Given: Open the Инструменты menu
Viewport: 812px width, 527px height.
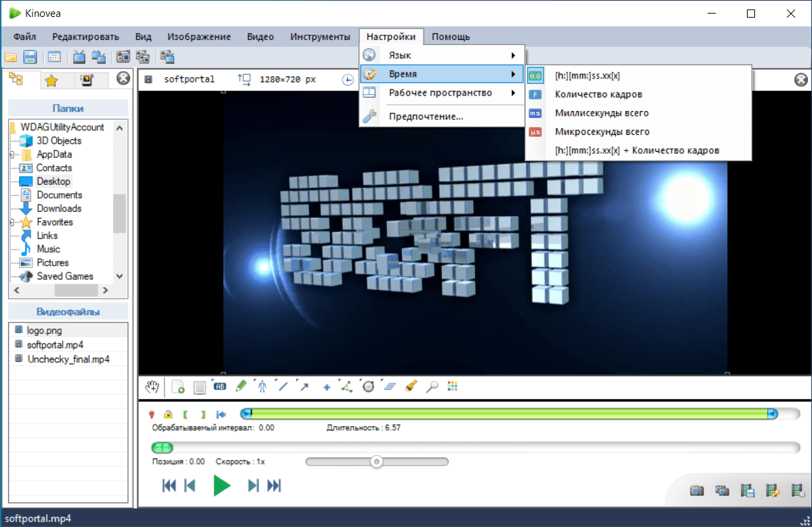Looking at the screenshot, I should (x=320, y=37).
